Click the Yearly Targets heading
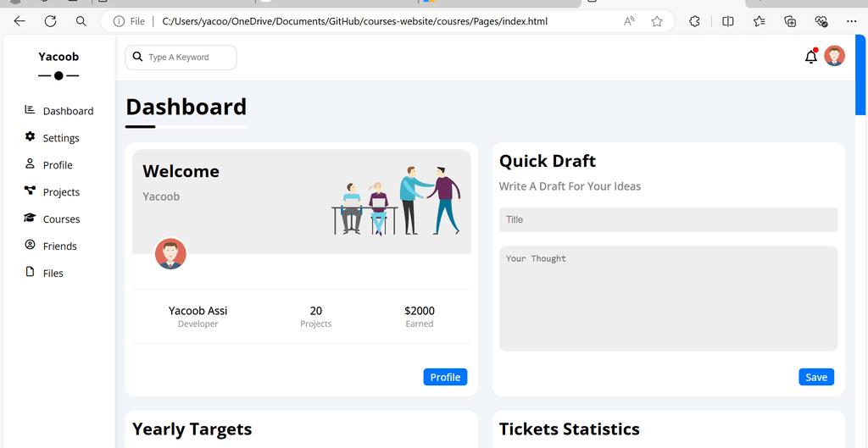Viewport: 868px width, 448px height. (x=192, y=429)
